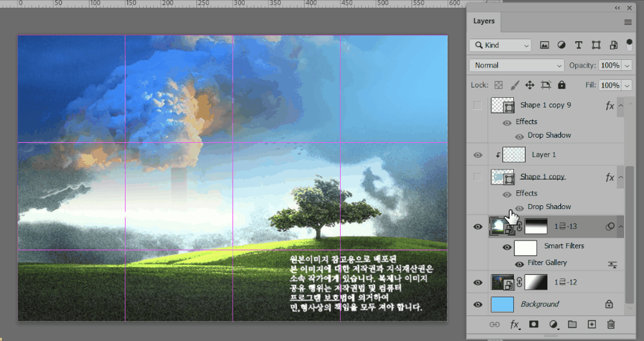Screen dimensions: 644x341
Task: Lock position move icon
Action: tap(530, 85)
